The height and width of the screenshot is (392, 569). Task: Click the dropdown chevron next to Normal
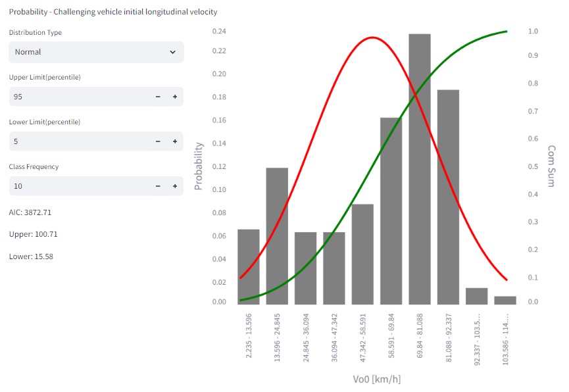(x=172, y=52)
